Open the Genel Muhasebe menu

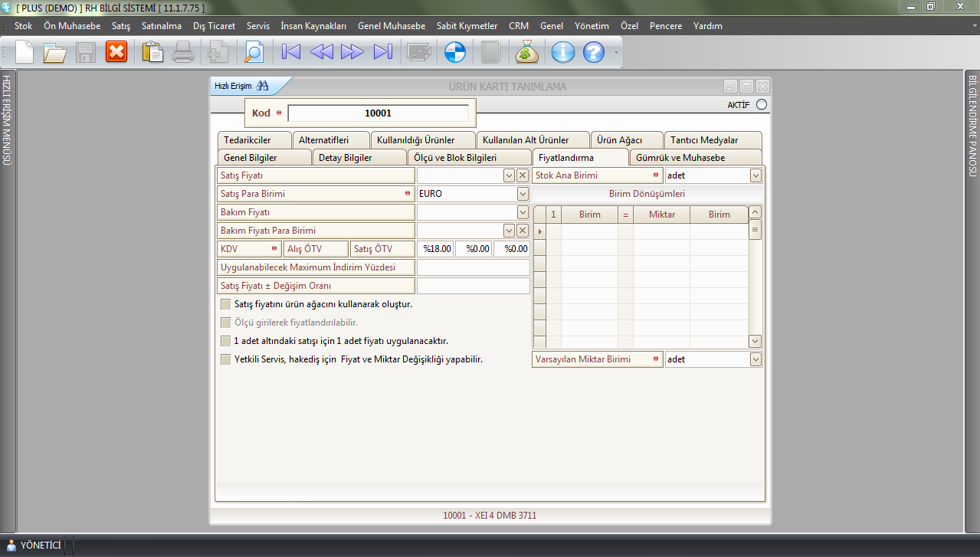[391, 26]
